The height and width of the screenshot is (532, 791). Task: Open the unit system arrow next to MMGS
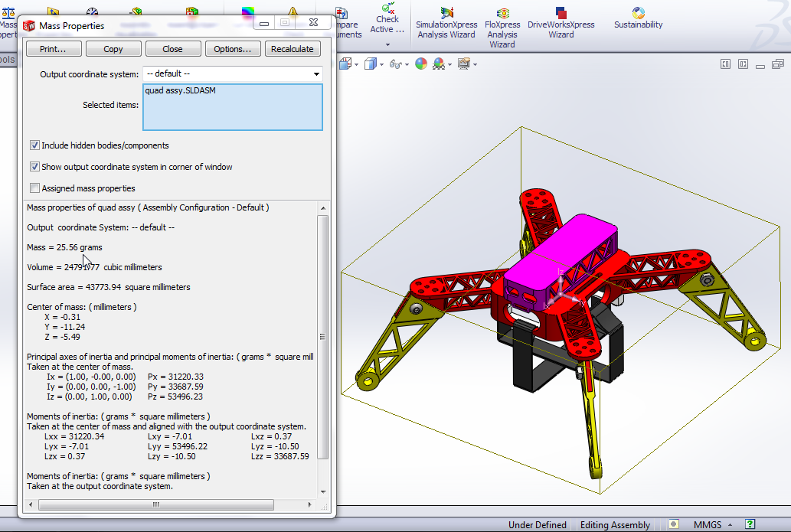coord(730,525)
